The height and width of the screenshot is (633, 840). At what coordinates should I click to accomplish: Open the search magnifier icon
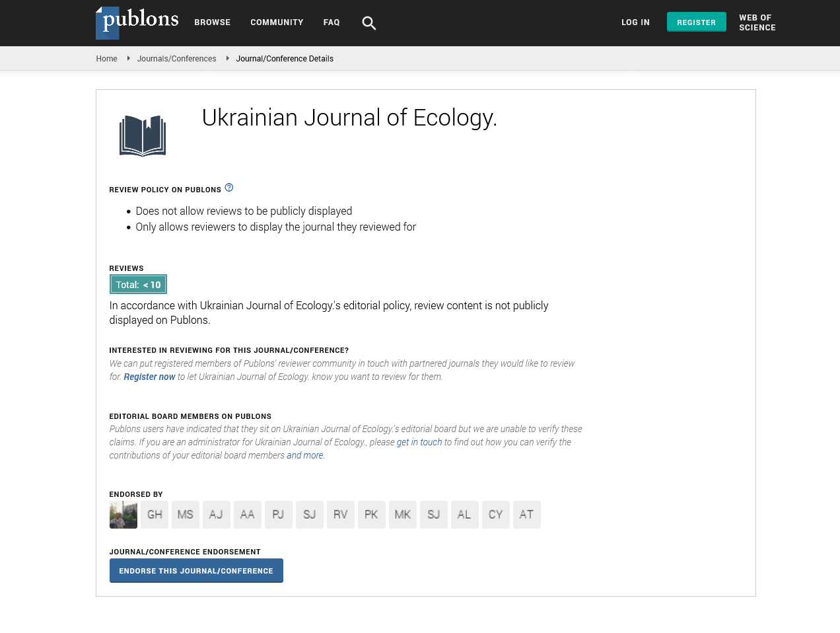pos(368,23)
